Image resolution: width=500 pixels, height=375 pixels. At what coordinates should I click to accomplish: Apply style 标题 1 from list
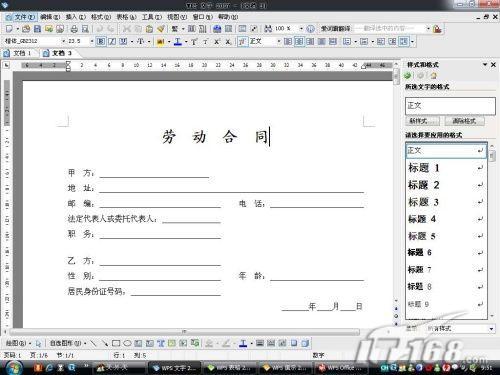pyautogui.click(x=446, y=168)
